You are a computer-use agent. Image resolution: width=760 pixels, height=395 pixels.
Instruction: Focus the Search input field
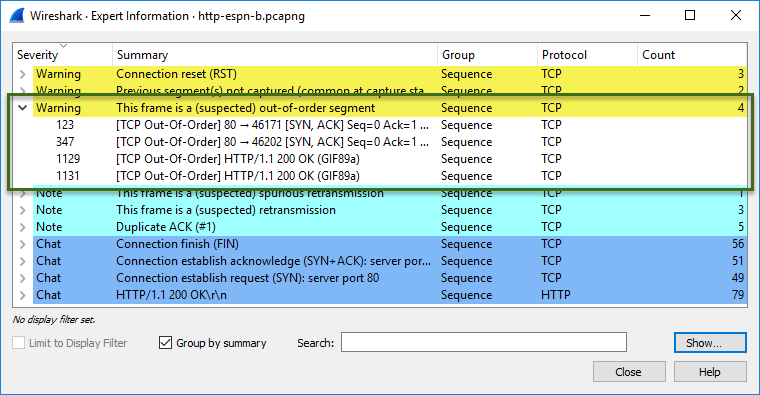click(484, 342)
